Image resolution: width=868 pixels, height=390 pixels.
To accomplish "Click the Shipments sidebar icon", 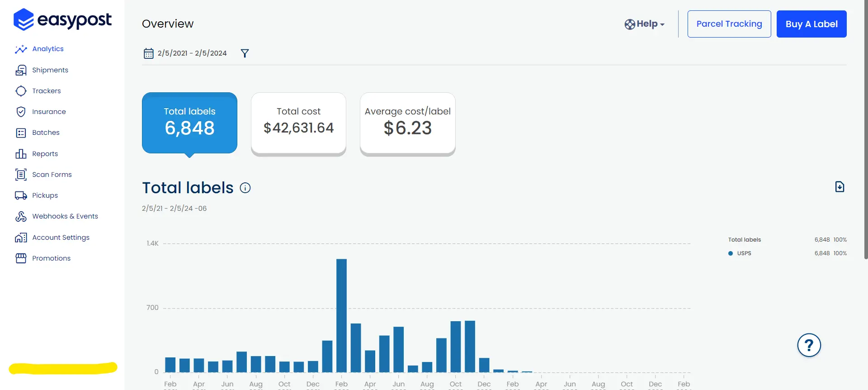I will pos(21,70).
